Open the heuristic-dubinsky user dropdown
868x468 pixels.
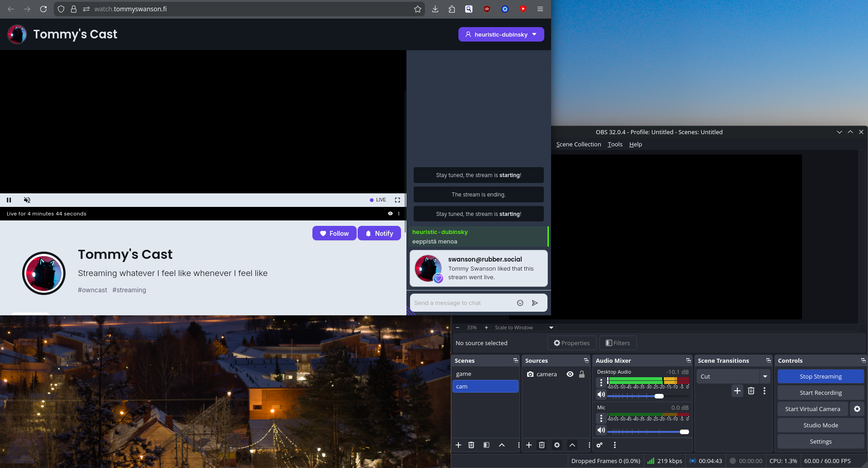501,34
